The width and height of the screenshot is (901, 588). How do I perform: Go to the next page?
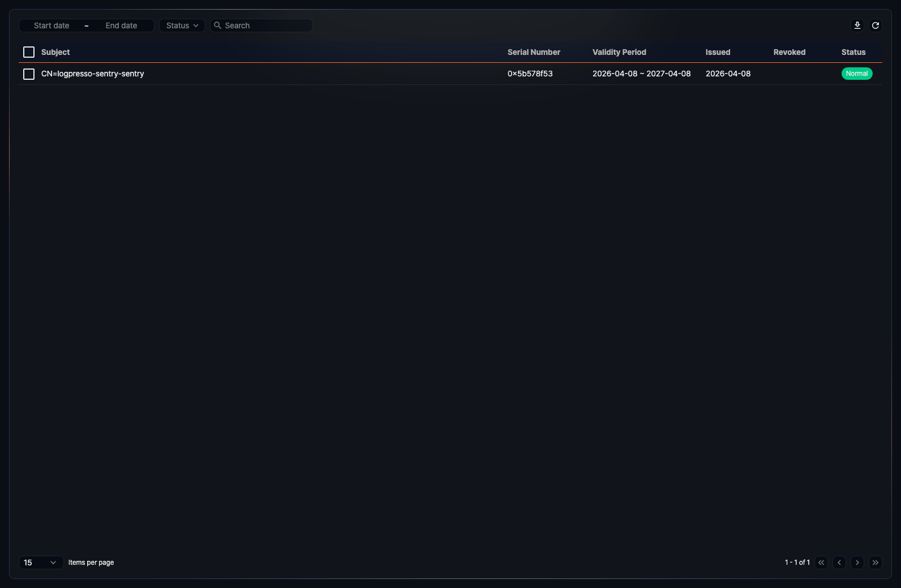(857, 563)
